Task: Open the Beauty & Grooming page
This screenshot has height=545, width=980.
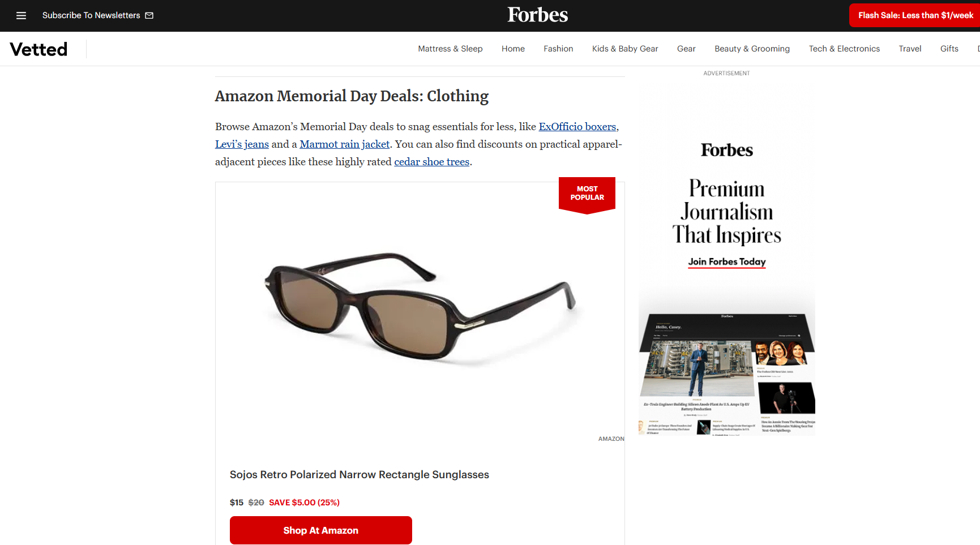Action: pos(752,49)
